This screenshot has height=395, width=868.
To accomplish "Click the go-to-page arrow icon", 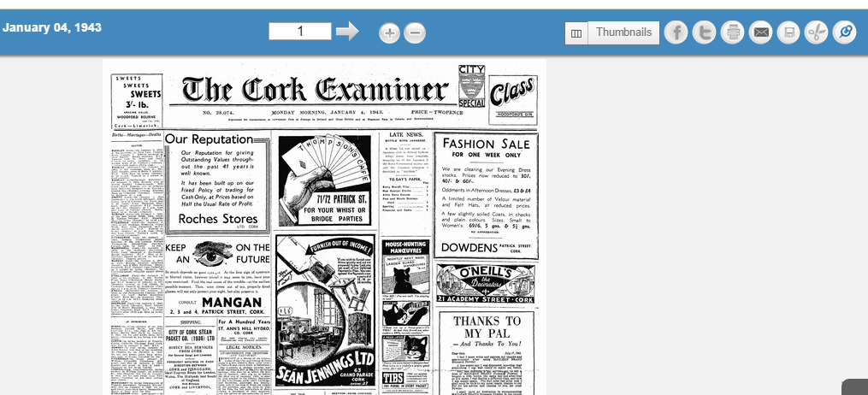I will pyautogui.click(x=347, y=31).
